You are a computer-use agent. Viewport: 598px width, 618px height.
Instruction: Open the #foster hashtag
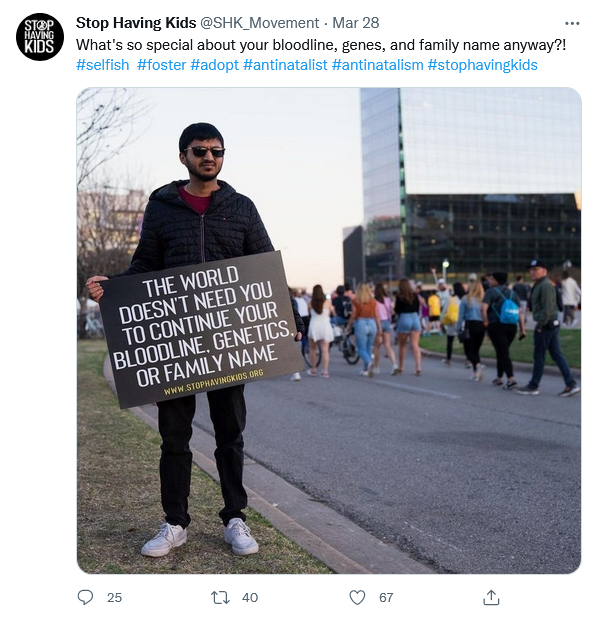click(x=161, y=65)
